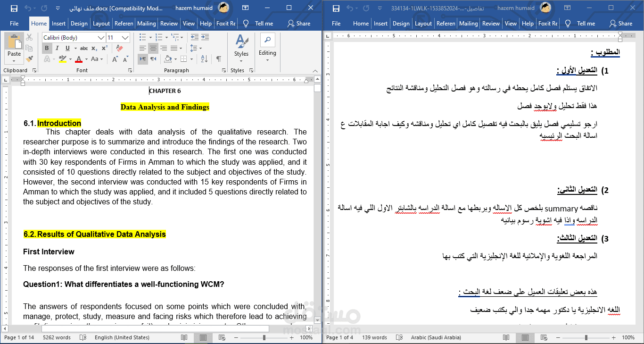Toggle Bold formatting

47,48
